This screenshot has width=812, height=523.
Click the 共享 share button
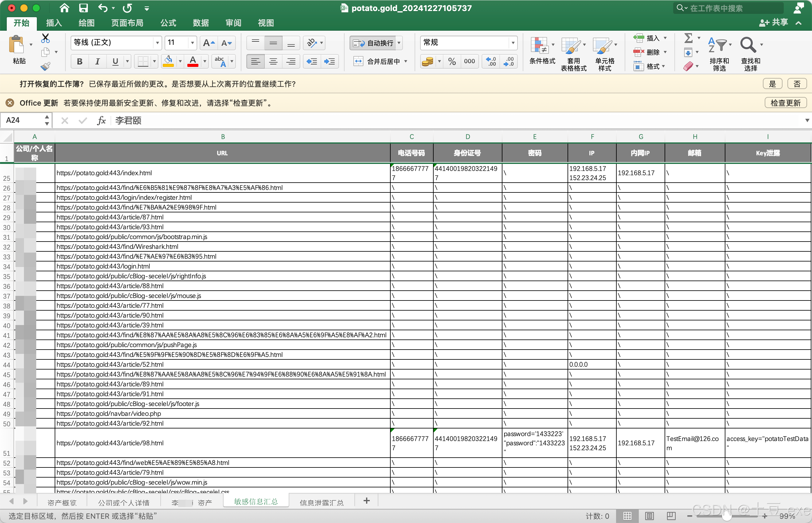coord(774,23)
